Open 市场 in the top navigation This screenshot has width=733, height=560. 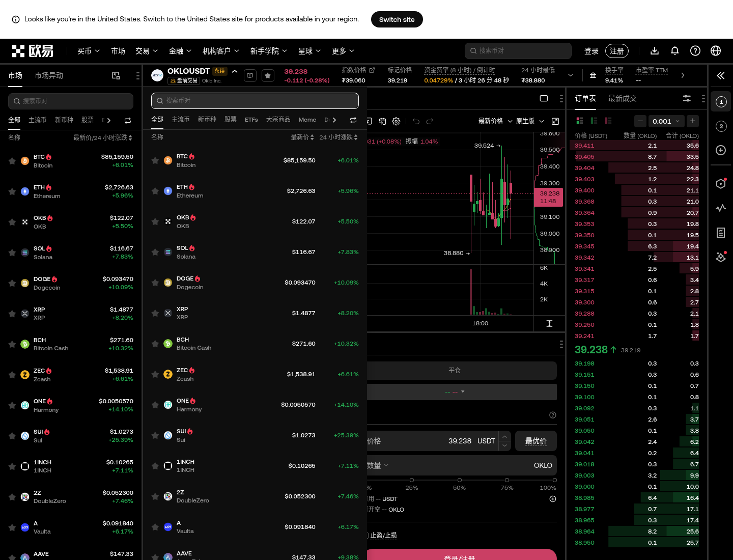click(118, 51)
